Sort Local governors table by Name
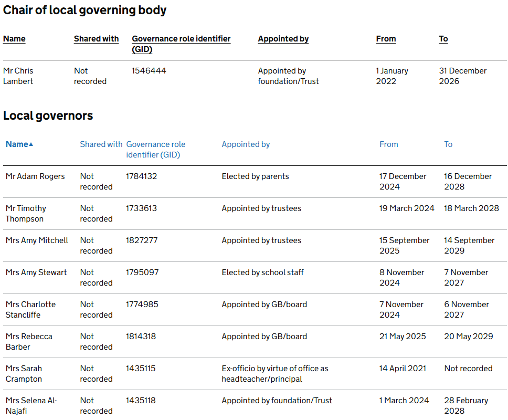The height and width of the screenshot is (420, 508). tap(16, 144)
